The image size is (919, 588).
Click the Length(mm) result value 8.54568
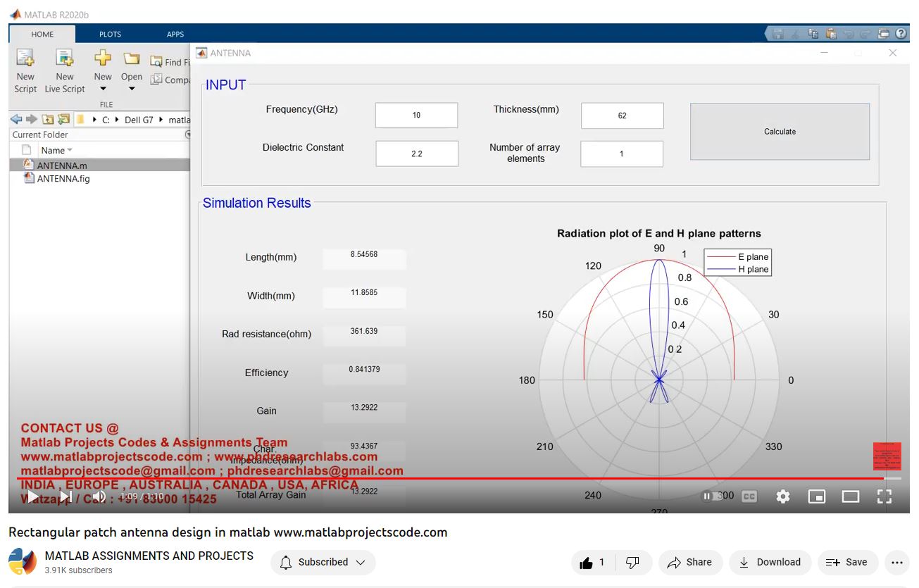[x=364, y=254]
